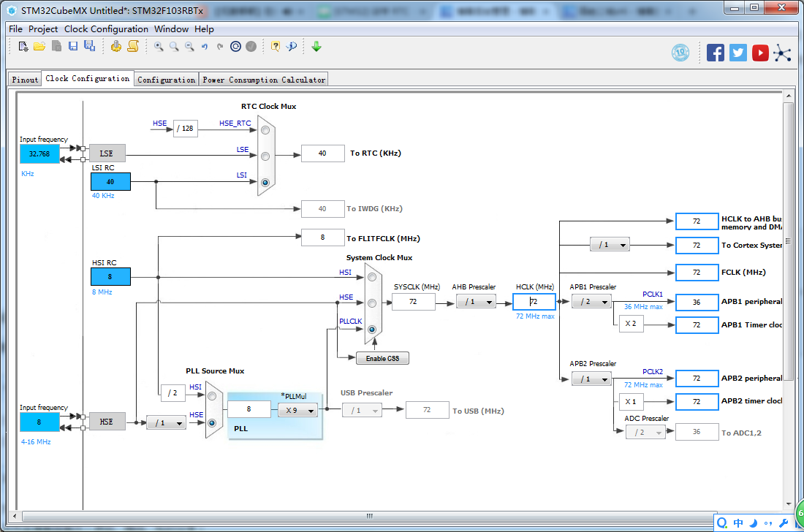The width and height of the screenshot is (804, 532).
Task: Click the input method 中 tray icon
Action: pyautogui.click(x=738, y=522)
